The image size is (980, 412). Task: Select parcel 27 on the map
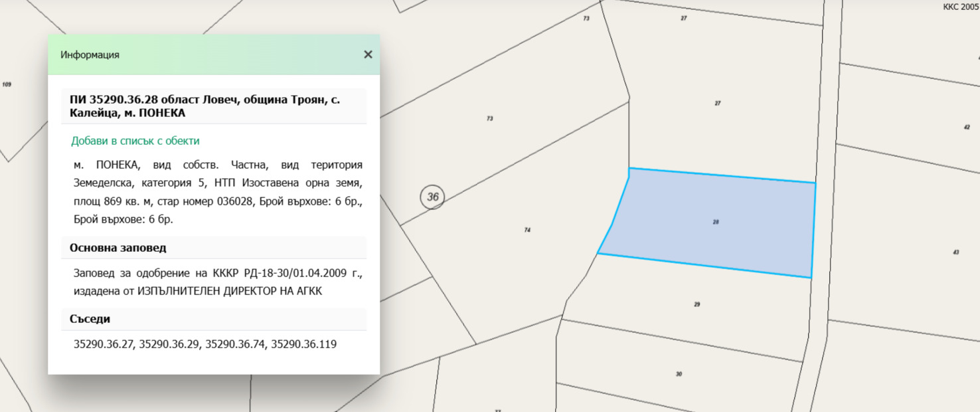717,103
